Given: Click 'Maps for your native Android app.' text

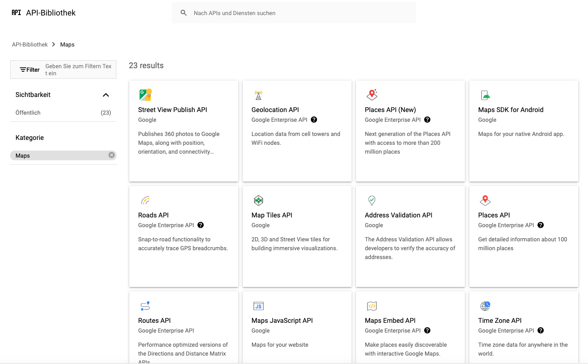Looking at the screenshot, I should [521, 134].
